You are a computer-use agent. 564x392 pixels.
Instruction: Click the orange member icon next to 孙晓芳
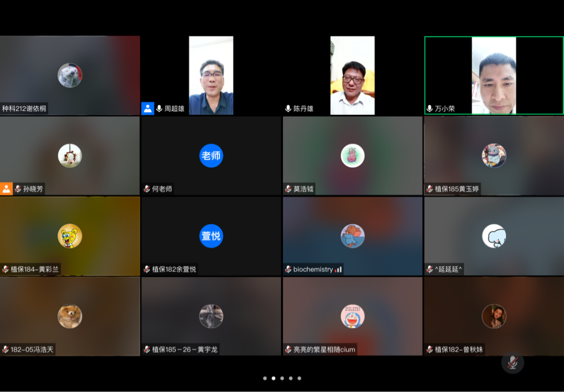pyautogui.click(x=6, y=189)
